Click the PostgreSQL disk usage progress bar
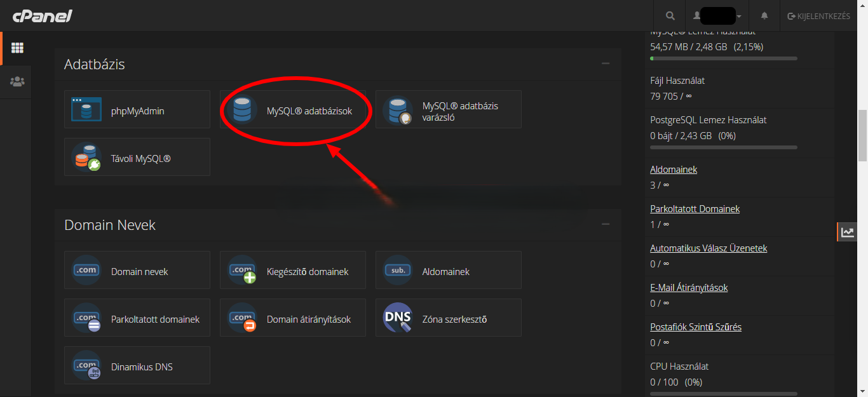868x397 pixels. [724, 147]
